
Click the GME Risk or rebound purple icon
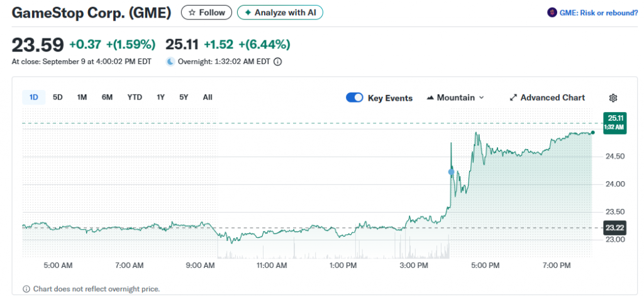[x=552, y=13]
